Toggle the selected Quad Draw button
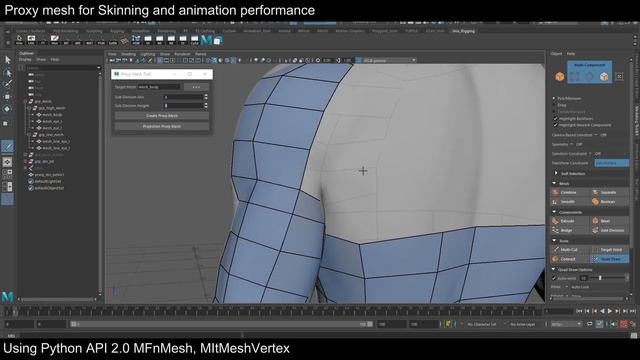The height and width of the screenshot is (360, 640). pyautogui.click(x=610, y=259)
